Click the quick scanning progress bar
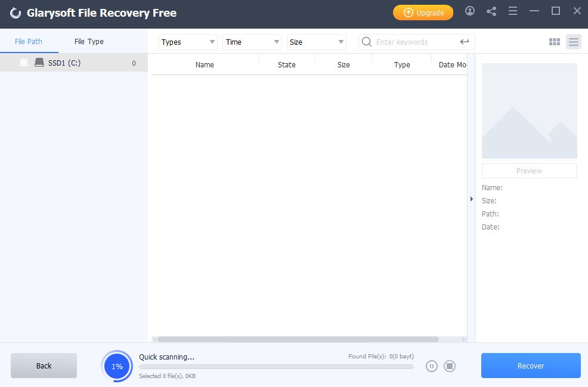The image size is (588, 387). (x=276, y=367)
